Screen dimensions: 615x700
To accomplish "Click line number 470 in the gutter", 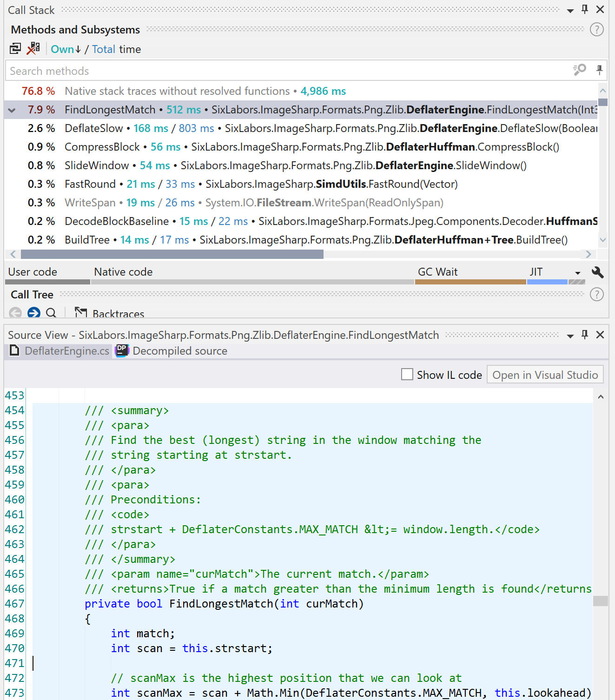I will tap(14, 648).
